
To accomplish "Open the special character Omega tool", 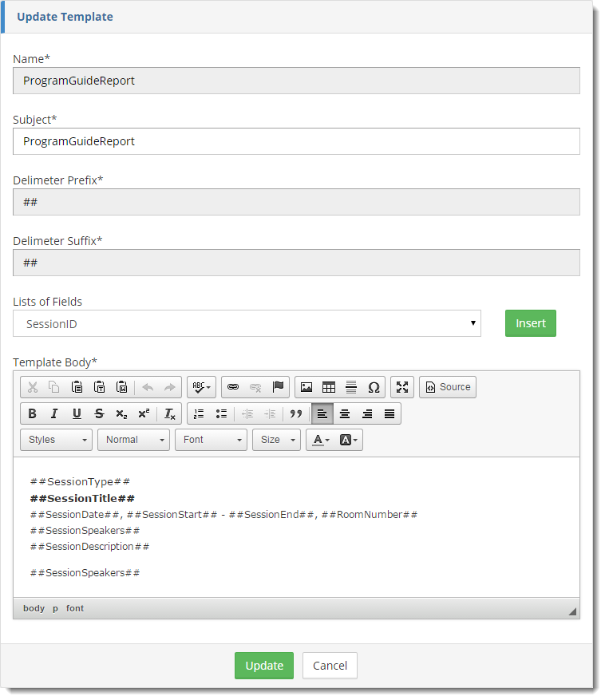I will [x=374, y=387].
